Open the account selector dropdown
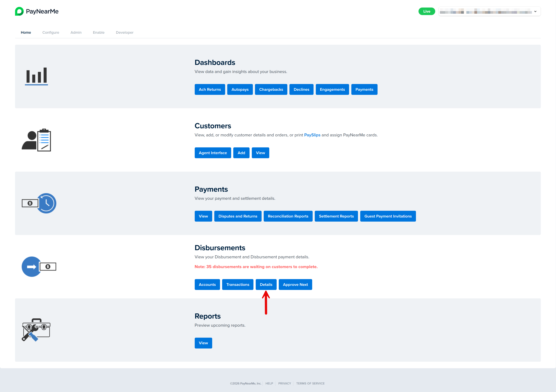The height and width of the screenshot is (392, 556). click(489, 11)
